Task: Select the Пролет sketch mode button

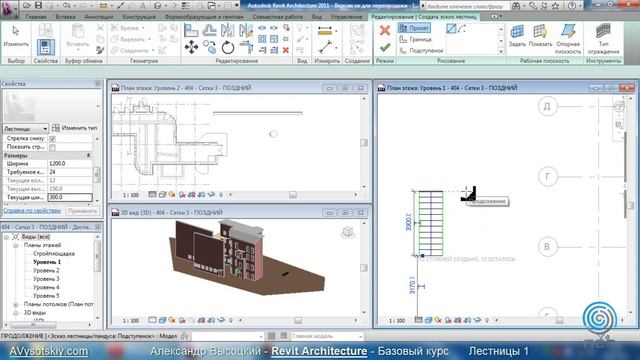Action: pos(414,28)
